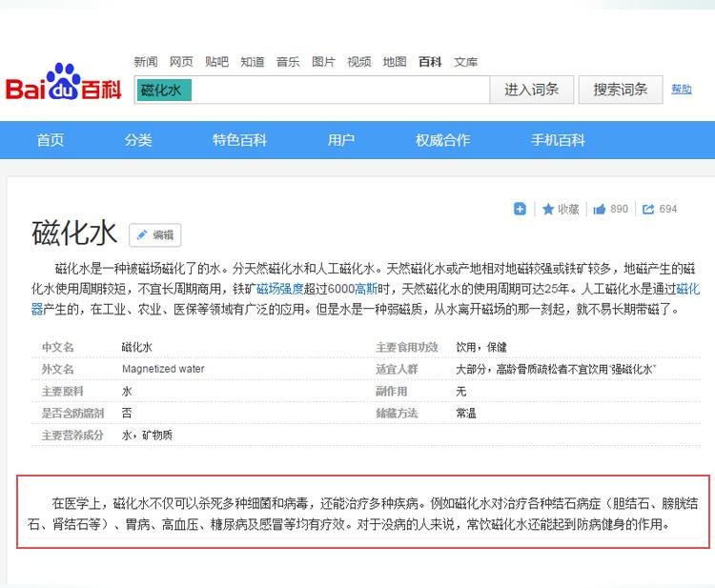This screenshot has height=588, width=715.
Task: Open 手机百科 in blue navigation bar
Action: [x=558, y=140]
